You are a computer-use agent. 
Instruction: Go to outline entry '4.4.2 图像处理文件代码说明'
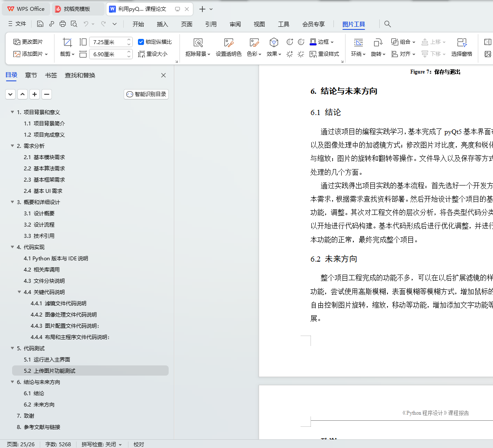pyautogui.click(x=64, y=314)
